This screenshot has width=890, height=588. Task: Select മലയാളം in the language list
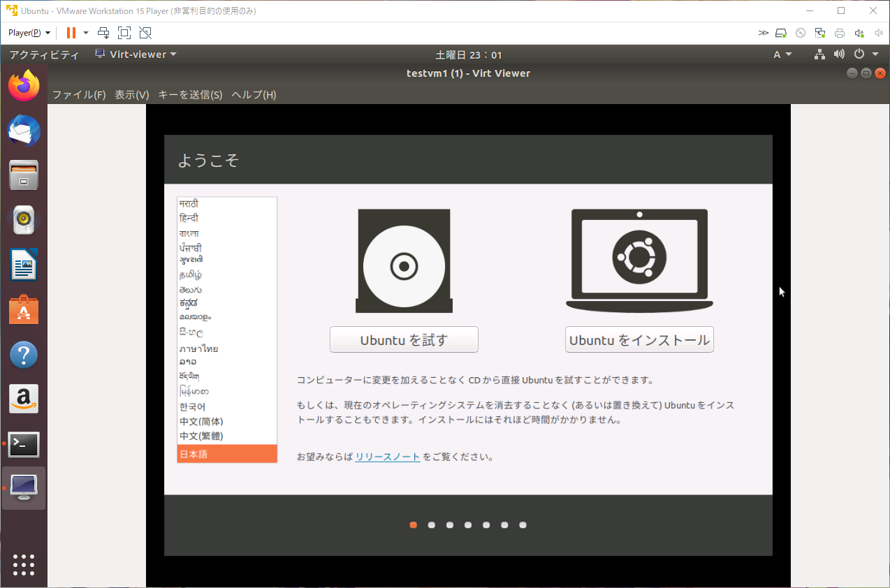coord(227,317)
